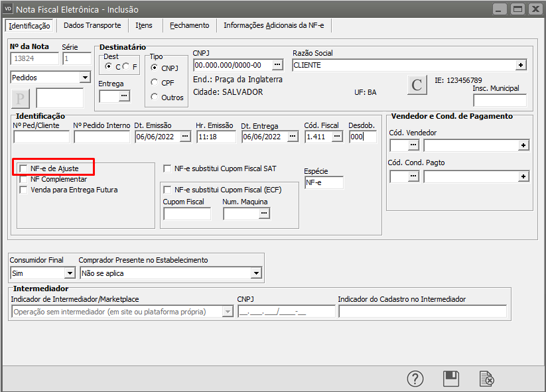The image size is (546, 392).
Task: Open the Consumidor Final dropdown
Action: click(x=70, y=273)
